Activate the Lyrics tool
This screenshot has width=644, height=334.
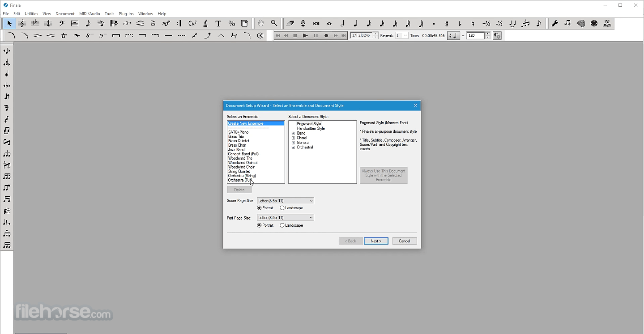coord(205,23)
